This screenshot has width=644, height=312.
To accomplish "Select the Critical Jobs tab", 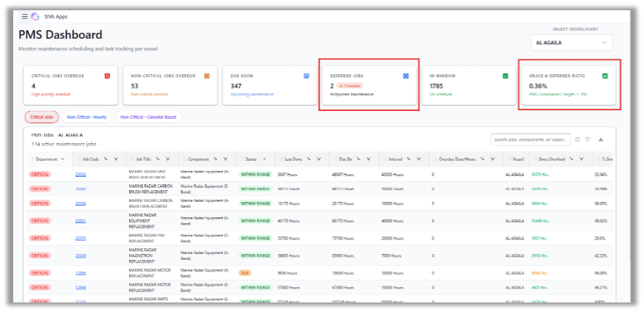I will 42,117.
